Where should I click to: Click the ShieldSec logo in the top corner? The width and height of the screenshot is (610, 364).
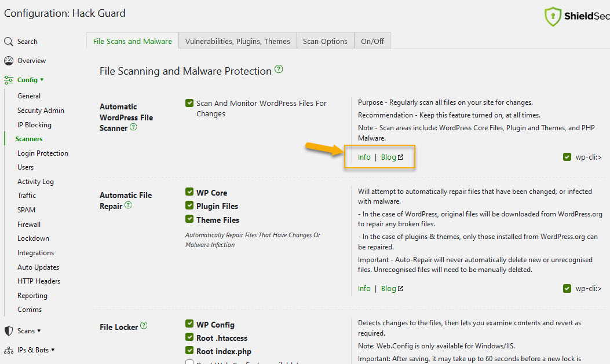[x=553, y=17]
